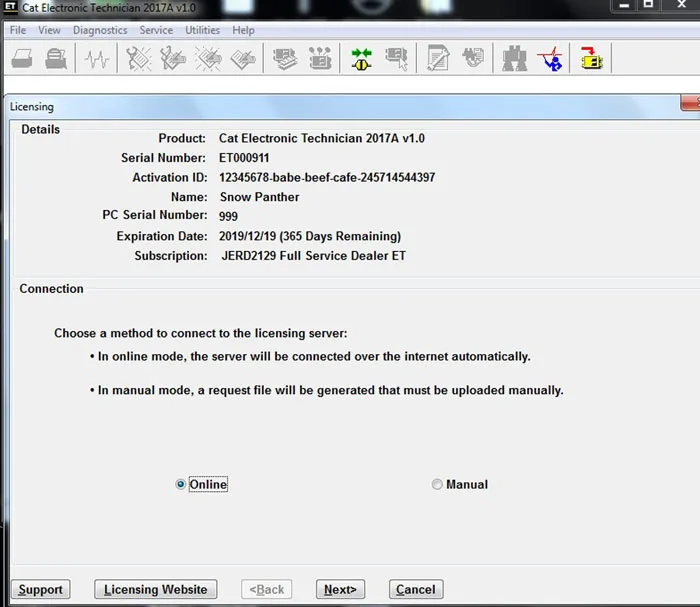Screen dimensions: 700x607
Task: Click the Expiration Date value 2019/12/19
Action: pos(247,236)
